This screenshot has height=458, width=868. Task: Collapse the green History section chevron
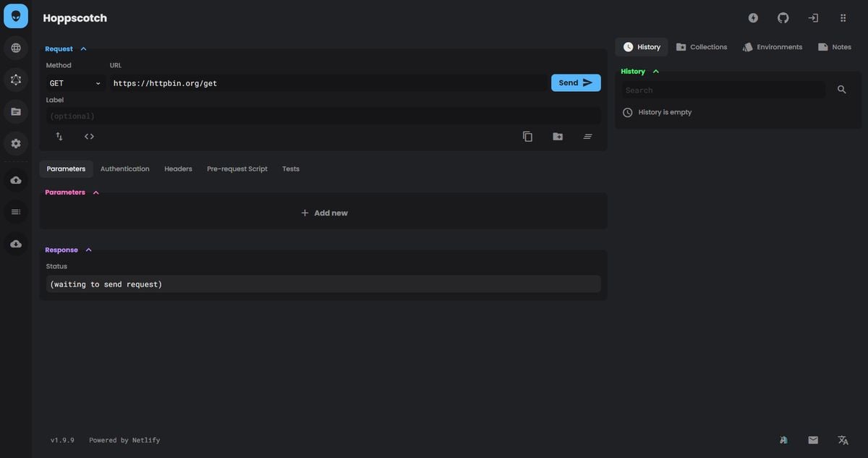[656, 72]
